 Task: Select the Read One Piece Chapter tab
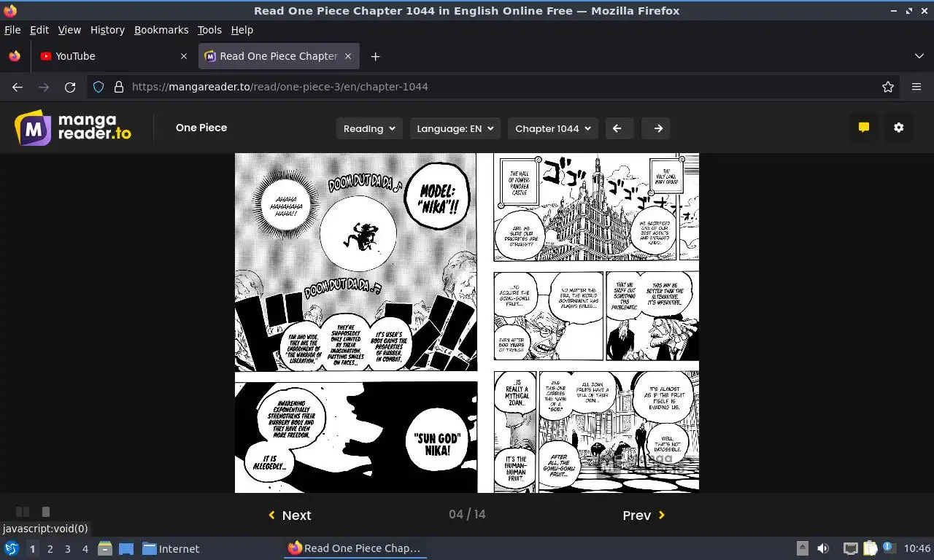click(279, 56)
